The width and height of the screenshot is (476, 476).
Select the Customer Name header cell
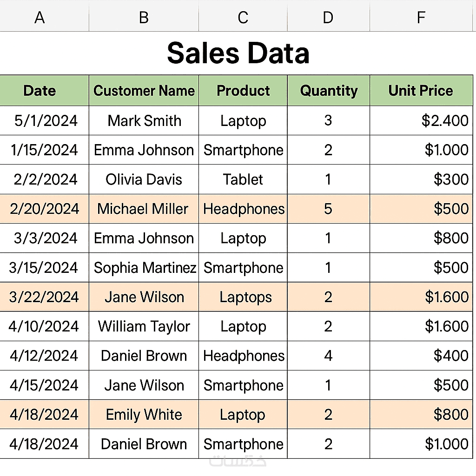tap(144, 91)
